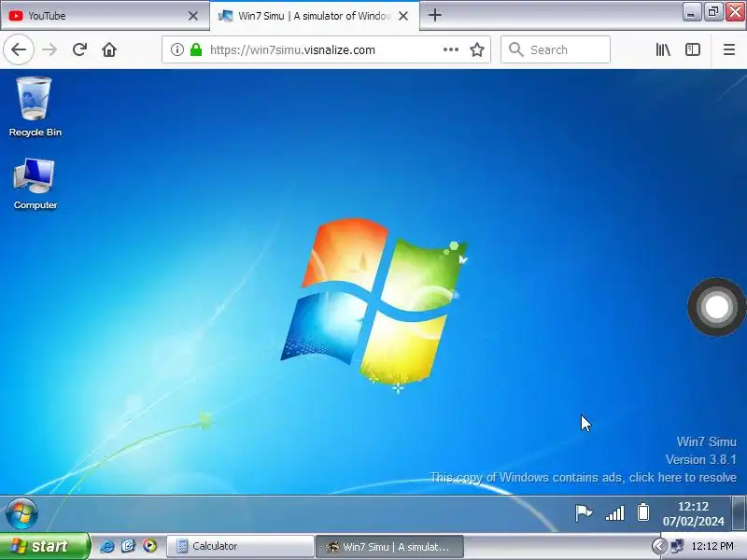The width and height of the screenshot is (747, 560).
Task: Click the ads notice link to resolve
Action: (x=583, y=478)
